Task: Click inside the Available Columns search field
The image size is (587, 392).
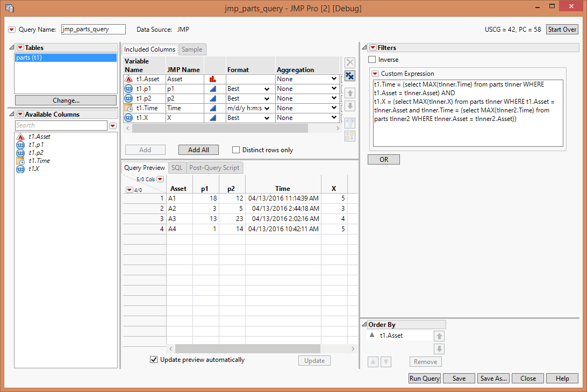Action: tap(62, 125)
